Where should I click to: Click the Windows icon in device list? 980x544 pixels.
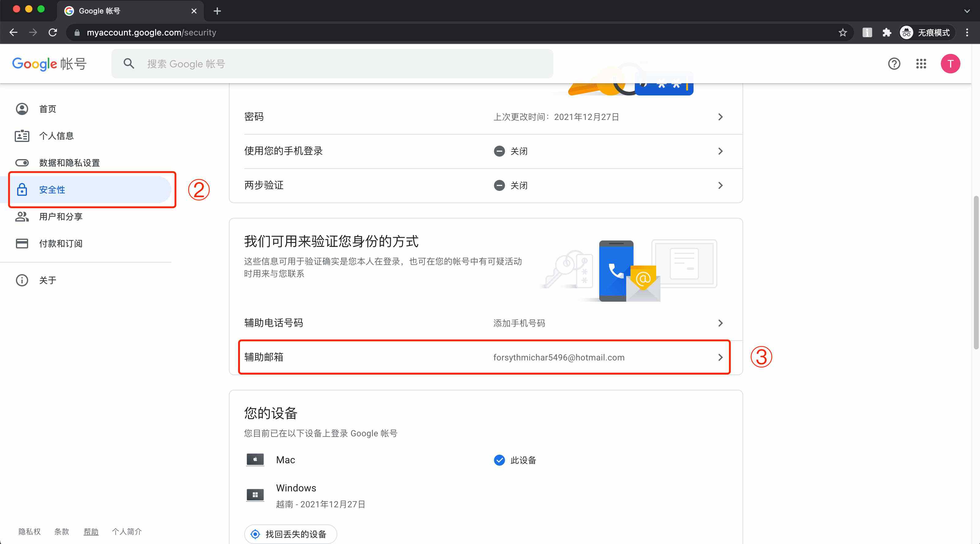tap(255, 494)
